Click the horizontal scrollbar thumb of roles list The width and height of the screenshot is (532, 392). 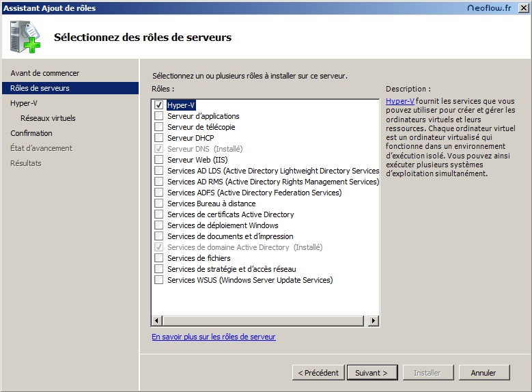(x=264, y=320)
